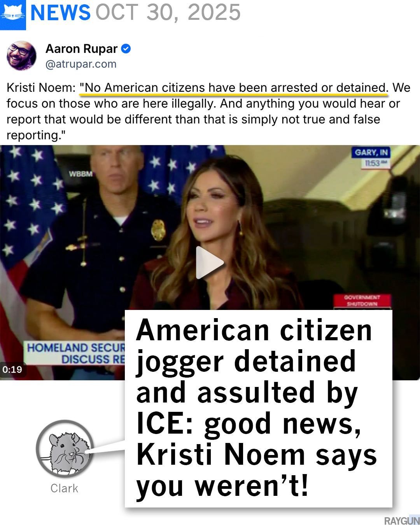Click the WBBM station watermark
The height and width of the screenshot is (525, 420).
81,173
